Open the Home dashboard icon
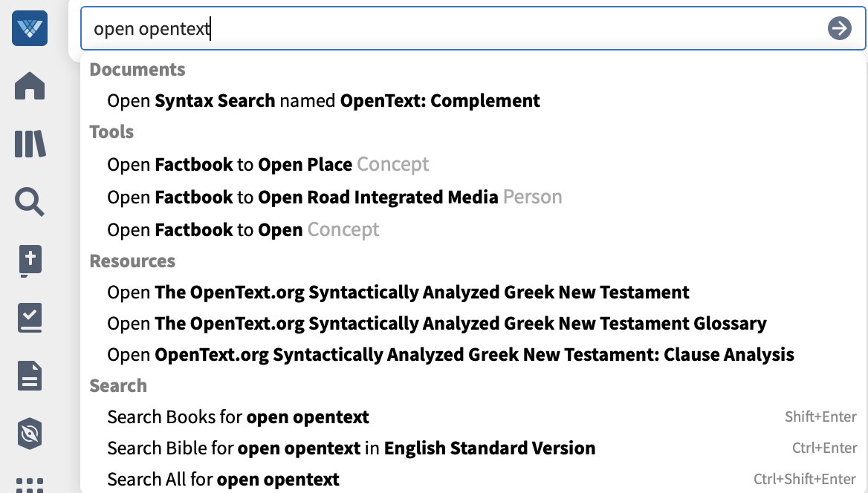 [x=29, y=86]
